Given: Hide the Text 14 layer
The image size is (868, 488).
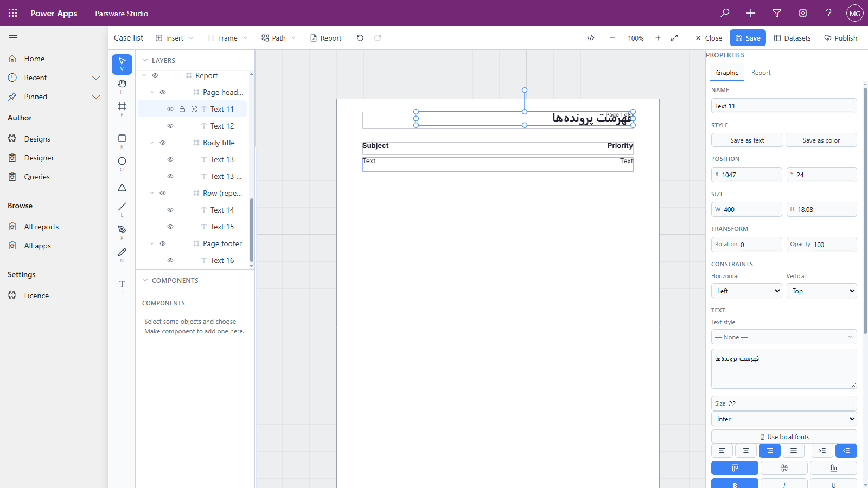Looking at the screenshot, I should click(170, 210).
